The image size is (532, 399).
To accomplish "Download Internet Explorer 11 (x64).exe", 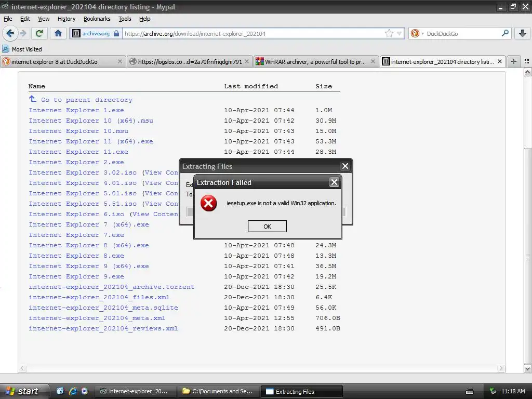I will [91, 141].
